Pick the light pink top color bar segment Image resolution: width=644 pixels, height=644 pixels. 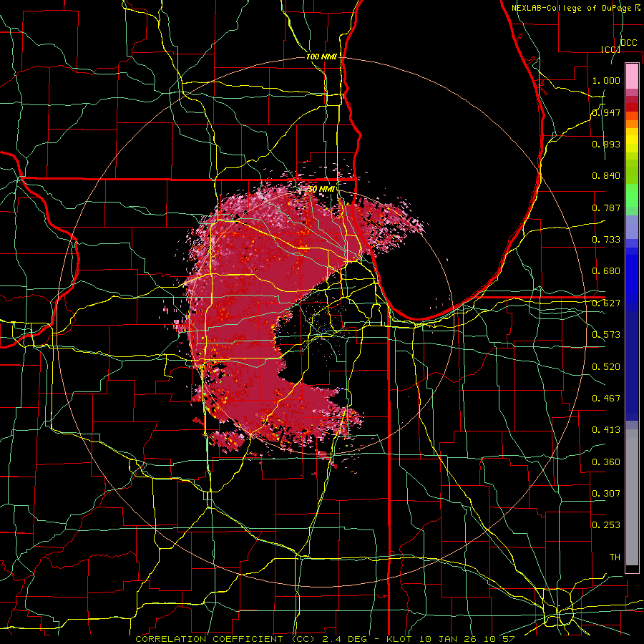[x=632, y=76]
